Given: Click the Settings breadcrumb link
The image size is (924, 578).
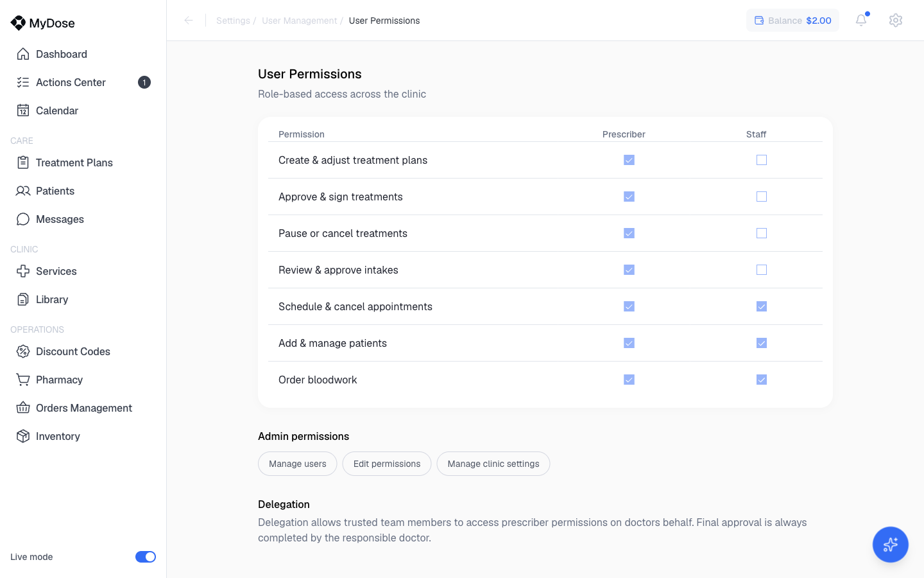Looking at the screenshot, I should point(233,21).
